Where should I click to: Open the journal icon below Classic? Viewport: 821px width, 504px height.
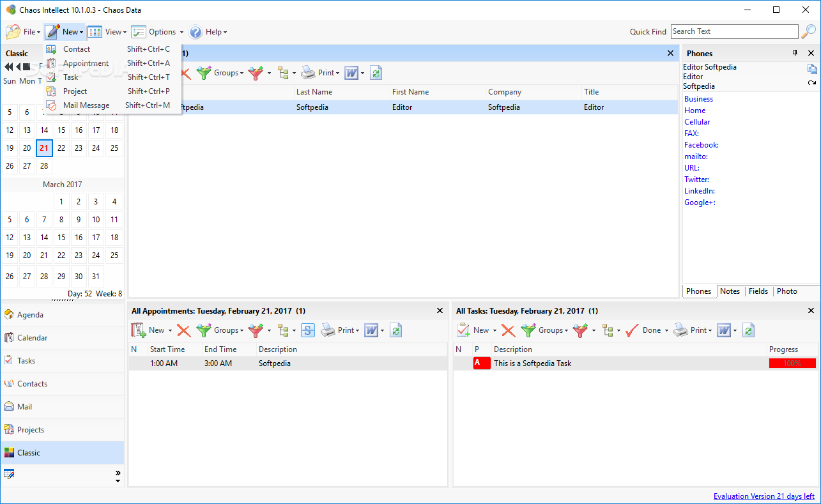[9, 474]
